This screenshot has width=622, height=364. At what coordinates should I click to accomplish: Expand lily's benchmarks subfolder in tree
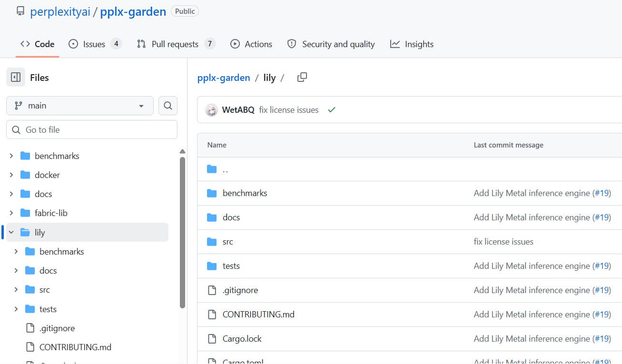[x=16, y=252]
